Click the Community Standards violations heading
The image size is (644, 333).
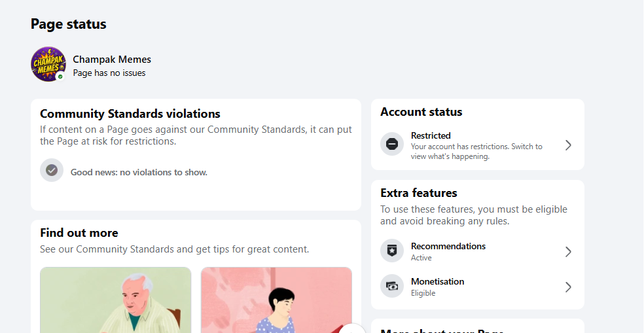coord(130,114)
